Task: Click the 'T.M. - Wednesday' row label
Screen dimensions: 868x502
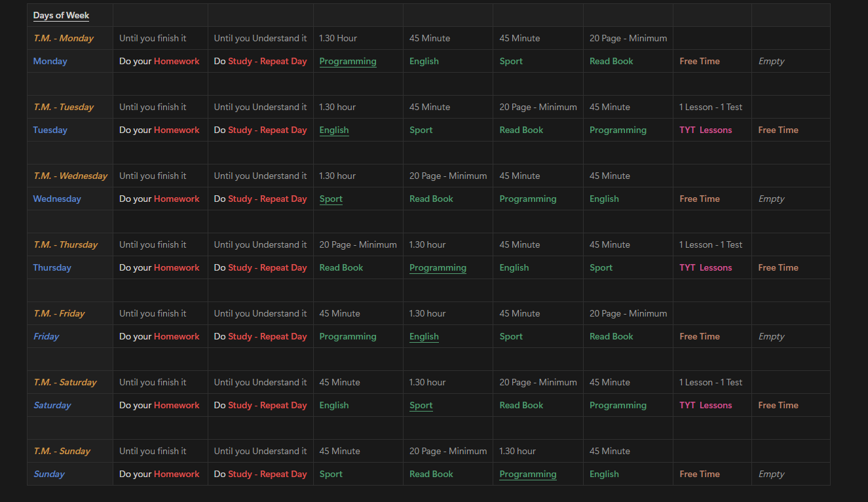Action: click(70, 176)
